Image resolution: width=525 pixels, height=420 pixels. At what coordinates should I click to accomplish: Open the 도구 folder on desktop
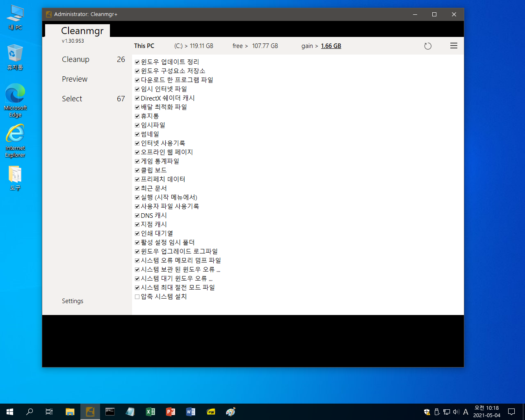click(x=15, y=178)
